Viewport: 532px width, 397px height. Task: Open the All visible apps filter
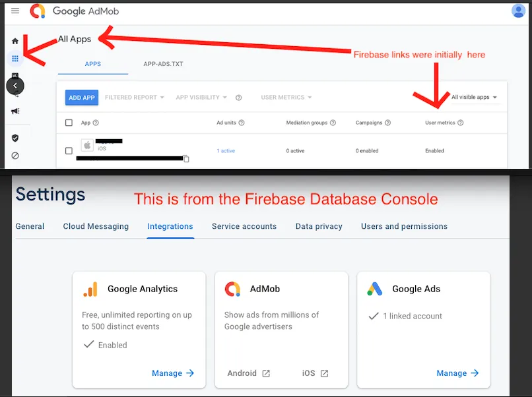click(x=474, y=98)
